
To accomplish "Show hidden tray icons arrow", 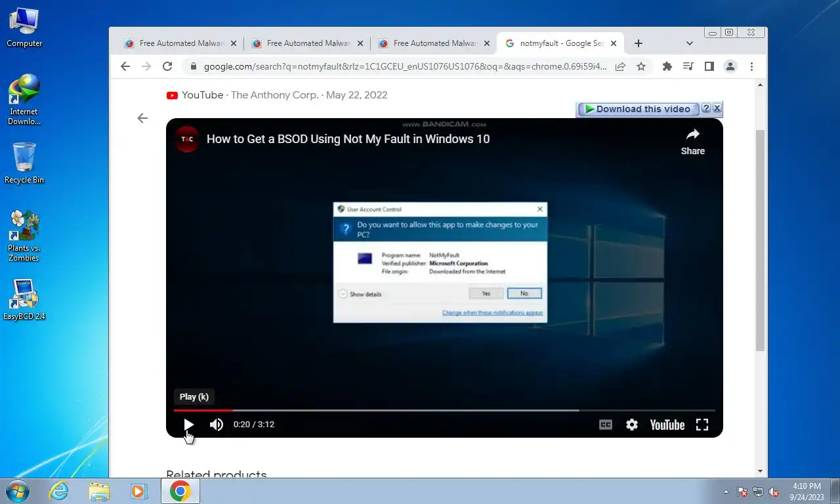I will [x=726, y=492].
